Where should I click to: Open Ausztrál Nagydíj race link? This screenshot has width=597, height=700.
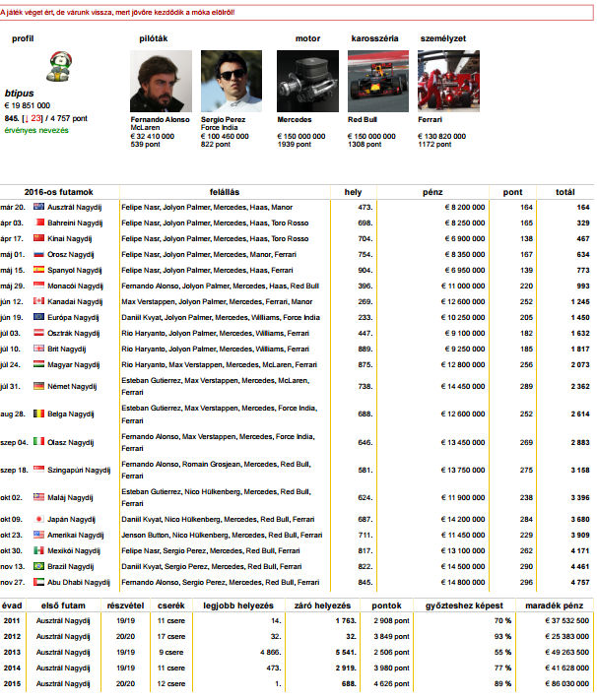(75, 207)
